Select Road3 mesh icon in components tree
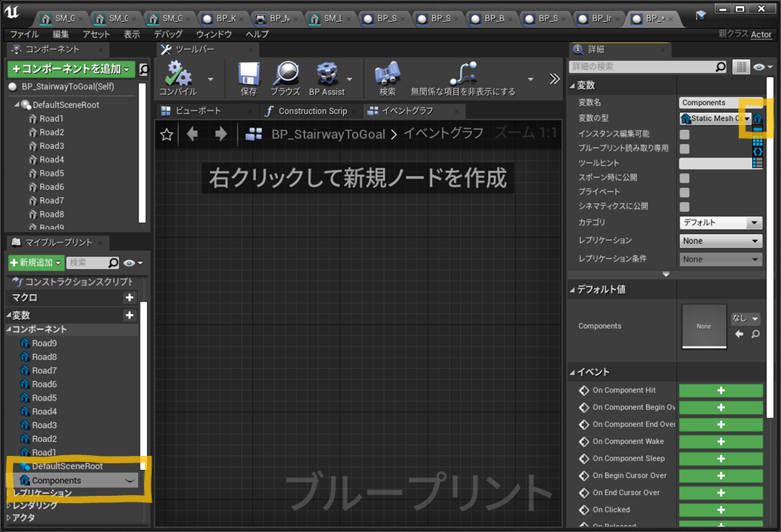Image resolution: width=781 pixels, height=532 pixels. (33, 146)
